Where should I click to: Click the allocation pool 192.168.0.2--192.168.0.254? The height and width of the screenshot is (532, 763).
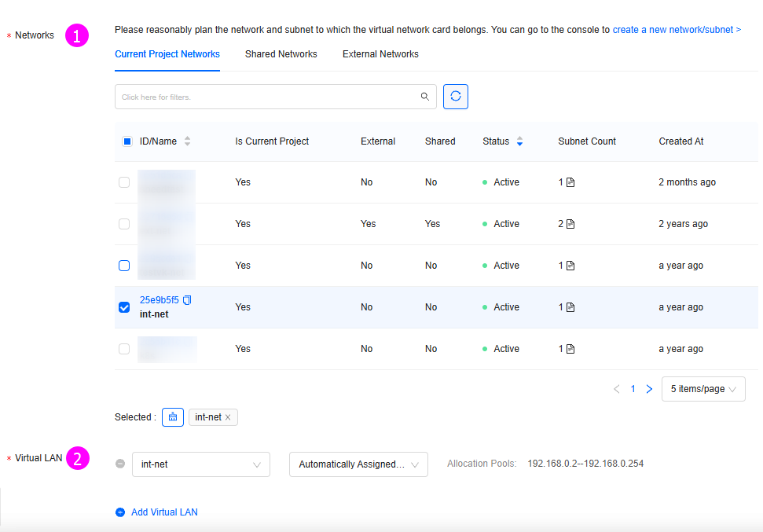(x=585, y=464)
